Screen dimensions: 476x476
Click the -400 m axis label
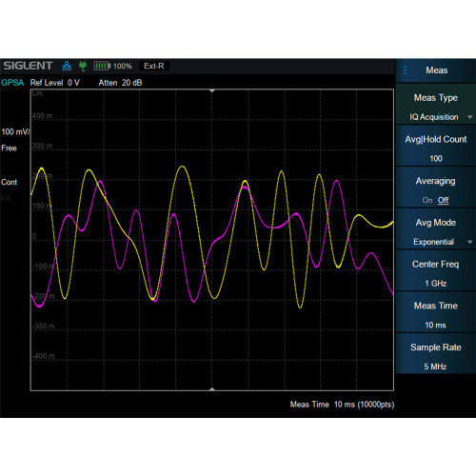pyautogui.click(x=44, y=356)
